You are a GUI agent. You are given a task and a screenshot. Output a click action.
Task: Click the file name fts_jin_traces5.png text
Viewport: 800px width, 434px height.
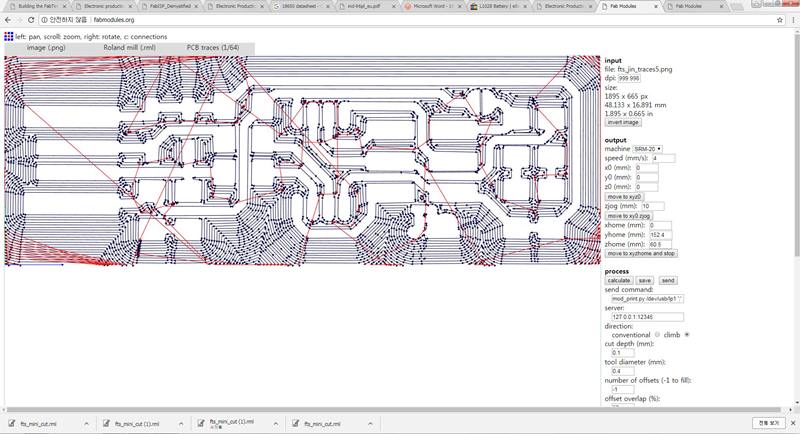(x=645, y=69)
